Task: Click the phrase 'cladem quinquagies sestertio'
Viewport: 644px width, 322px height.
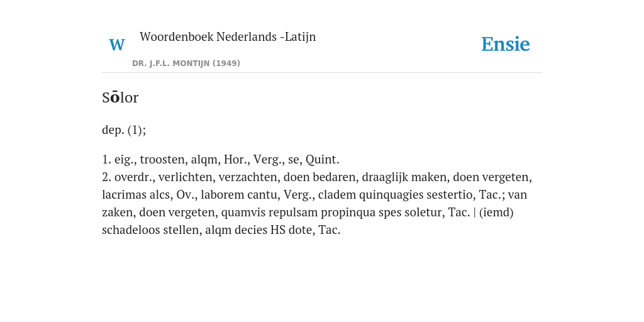Action: click(395, 195)
